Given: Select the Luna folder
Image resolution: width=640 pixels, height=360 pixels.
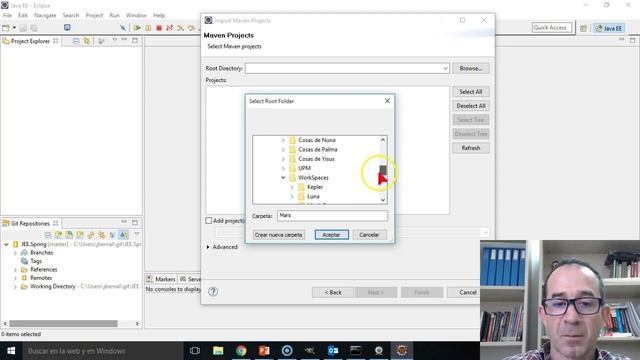Looking at the screenshot, I should pyautogui.click(x=313, y=196).
